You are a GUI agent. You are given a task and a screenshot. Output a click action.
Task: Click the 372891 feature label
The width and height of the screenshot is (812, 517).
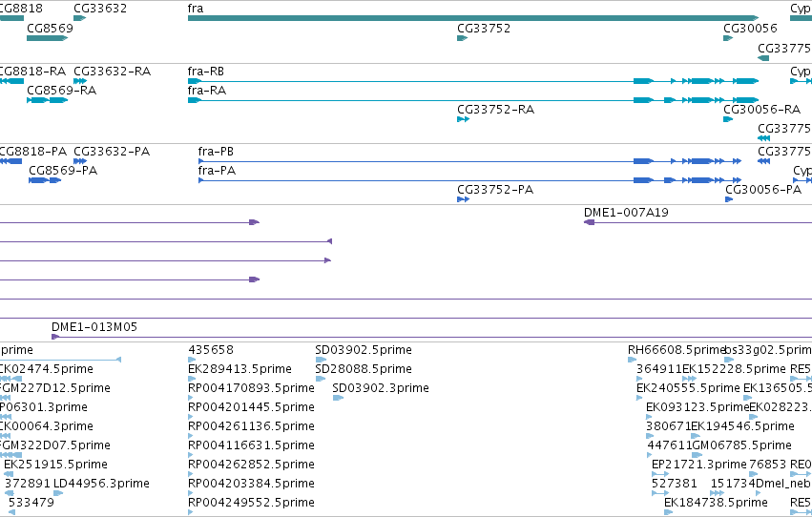(x=28, y=484)
